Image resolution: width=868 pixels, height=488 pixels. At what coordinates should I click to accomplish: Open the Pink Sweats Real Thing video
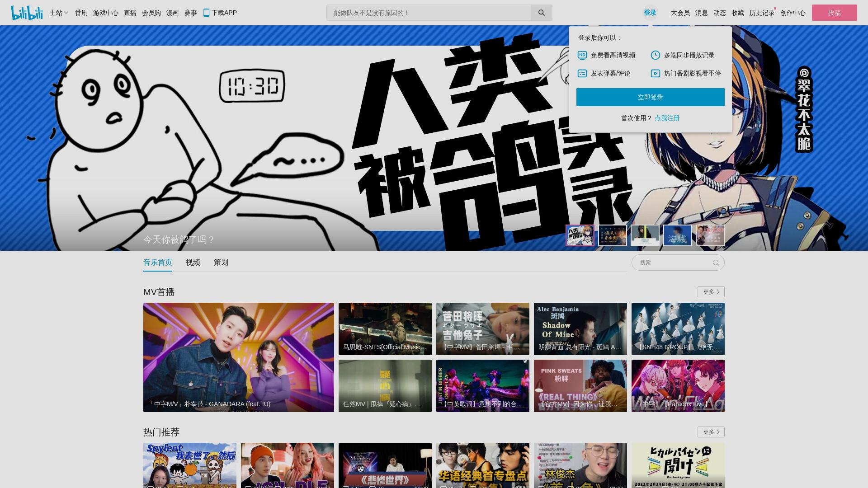[x=580, y=386]
